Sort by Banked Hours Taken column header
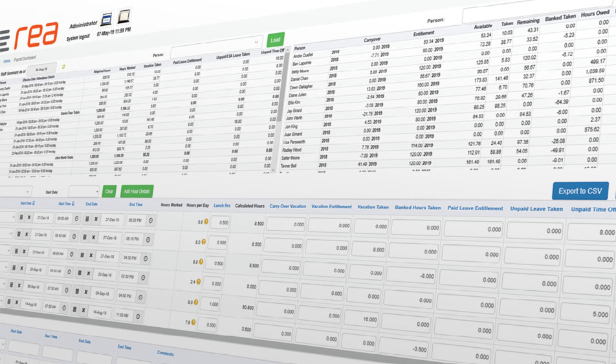Screen dimensions: 616x364 (418, 208)
